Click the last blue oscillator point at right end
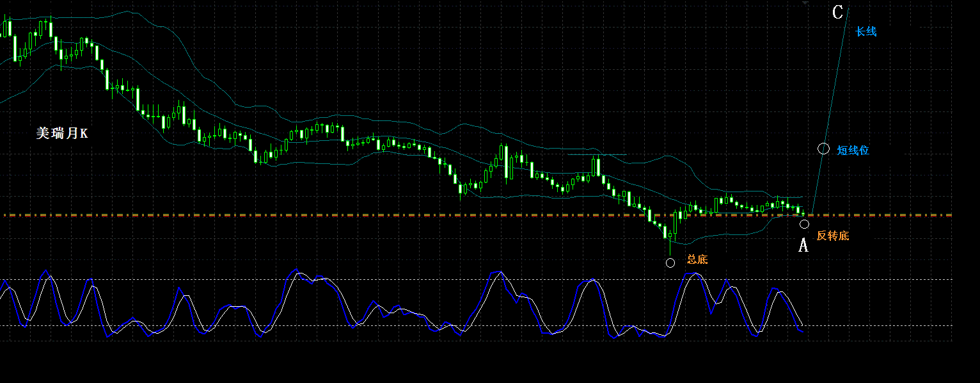Viewport: 980px width, 383px height. tap(802, 331)
